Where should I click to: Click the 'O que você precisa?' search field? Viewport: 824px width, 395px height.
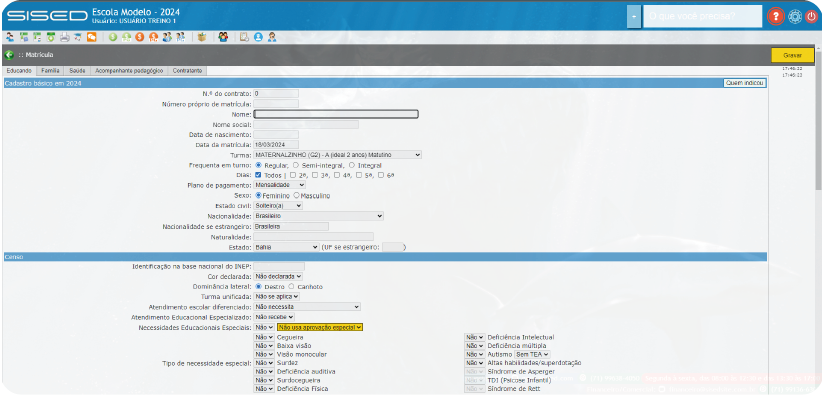[x=703, y=17]
